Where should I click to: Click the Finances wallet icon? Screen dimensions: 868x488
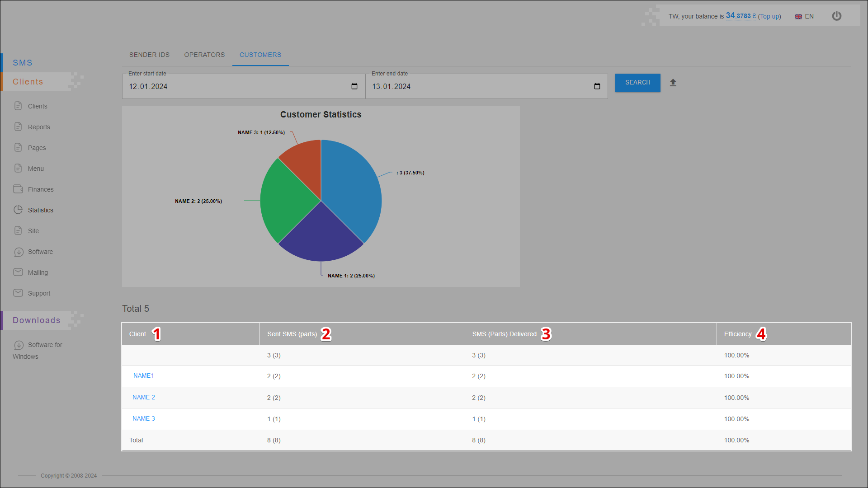[18, 189]
